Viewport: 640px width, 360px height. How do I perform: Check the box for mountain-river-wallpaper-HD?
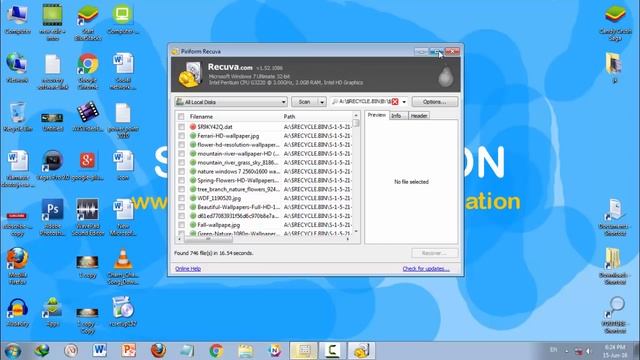(x=181, y=154)
